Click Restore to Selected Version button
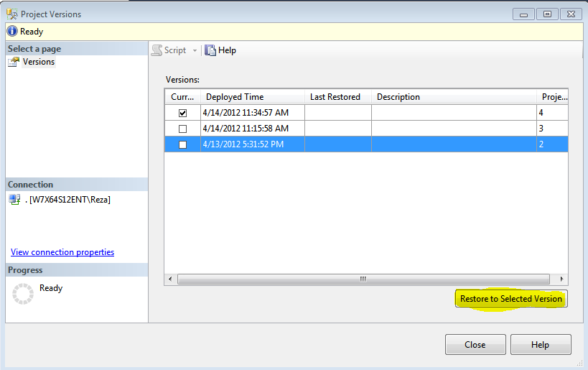 click(511, 299)
